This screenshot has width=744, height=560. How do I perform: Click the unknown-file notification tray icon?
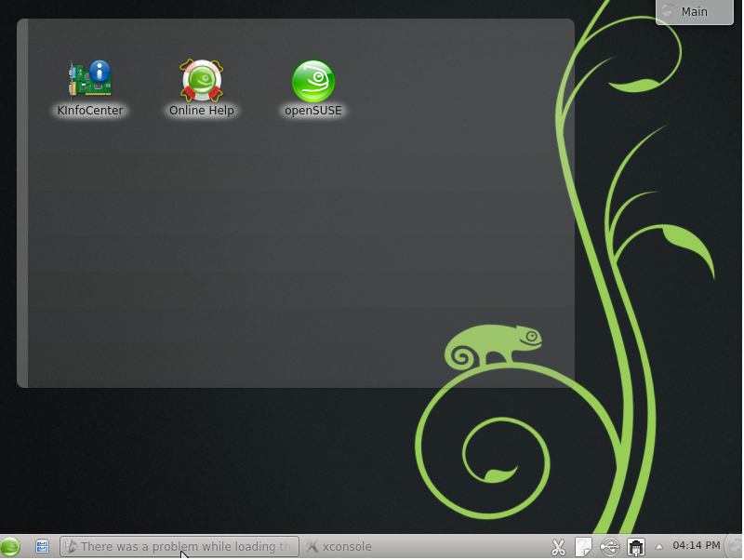click(x=583, y=547)
